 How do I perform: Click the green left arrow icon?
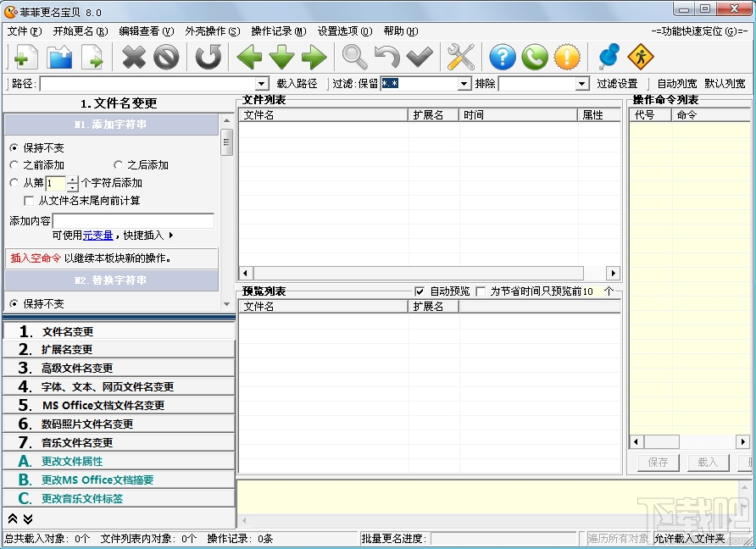click(x=249, y=57)
